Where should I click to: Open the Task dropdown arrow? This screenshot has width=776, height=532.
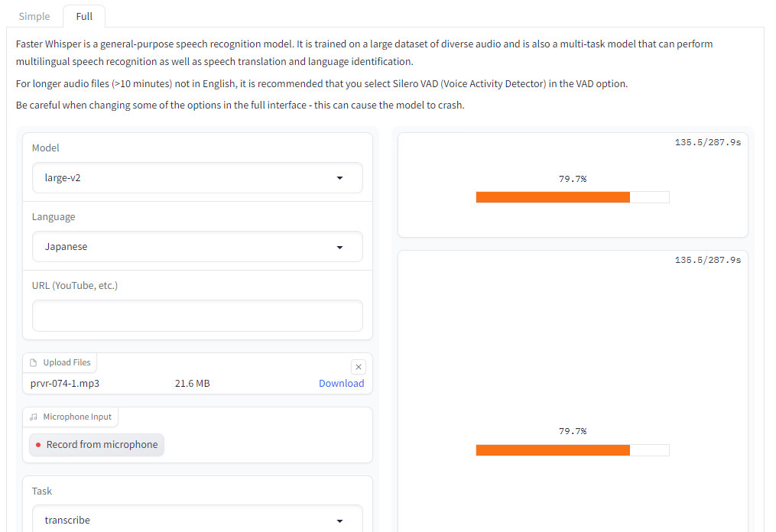339,521
